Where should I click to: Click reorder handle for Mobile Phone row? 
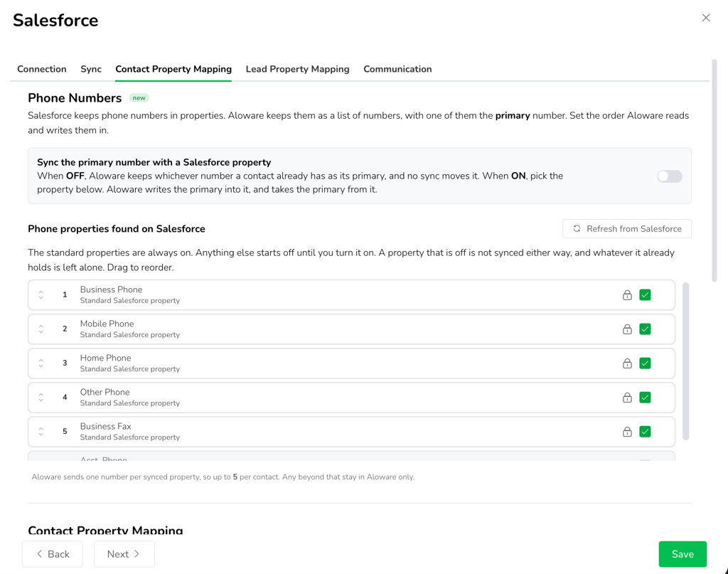click(41, 329)
